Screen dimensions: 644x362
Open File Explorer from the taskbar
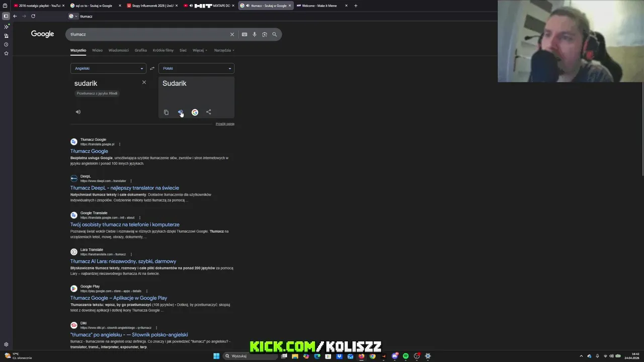point(295,356)
